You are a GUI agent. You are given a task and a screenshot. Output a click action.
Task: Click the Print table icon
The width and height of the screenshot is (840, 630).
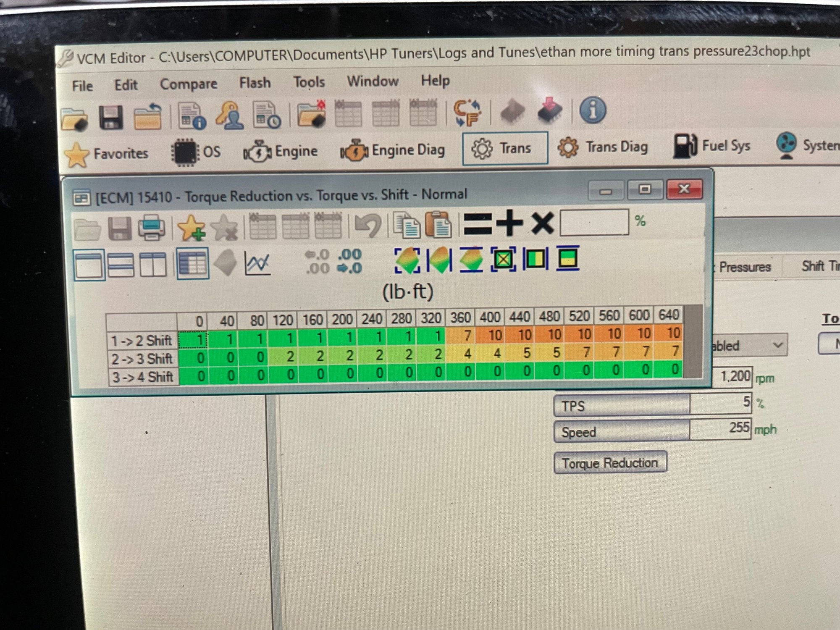point(151,227)
